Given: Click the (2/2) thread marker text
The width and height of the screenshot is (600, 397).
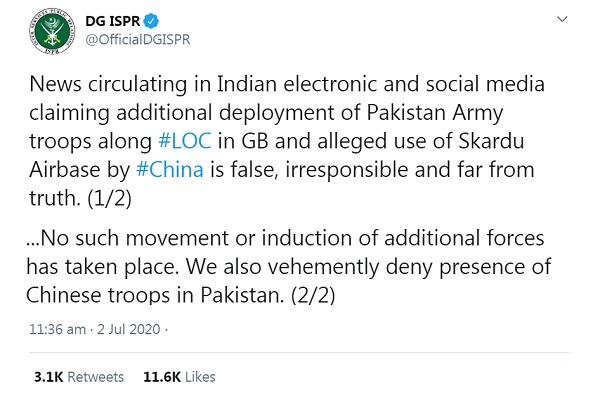Looking at the screenshot, I should pos(313,295).
